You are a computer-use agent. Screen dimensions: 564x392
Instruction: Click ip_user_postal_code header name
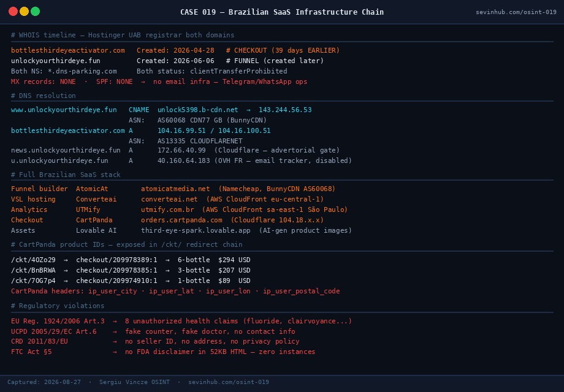pos(302,291)
